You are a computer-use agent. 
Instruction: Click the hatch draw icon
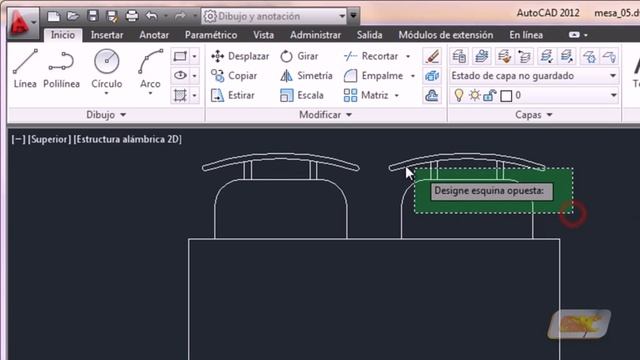(180, 95)
